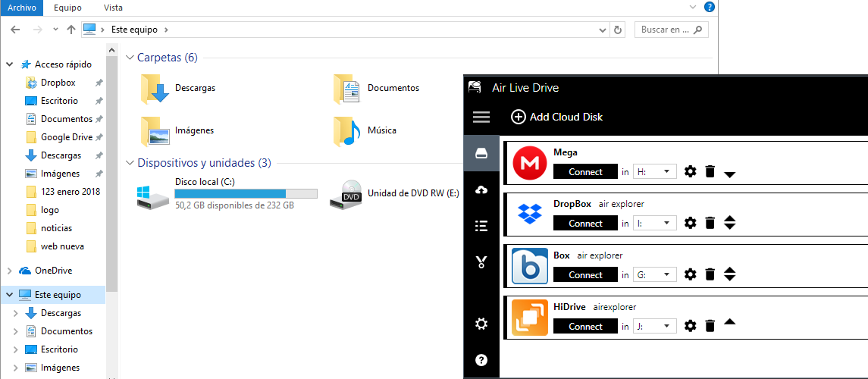Select the Descargas folder in Carpetas

tap(178, 87)
